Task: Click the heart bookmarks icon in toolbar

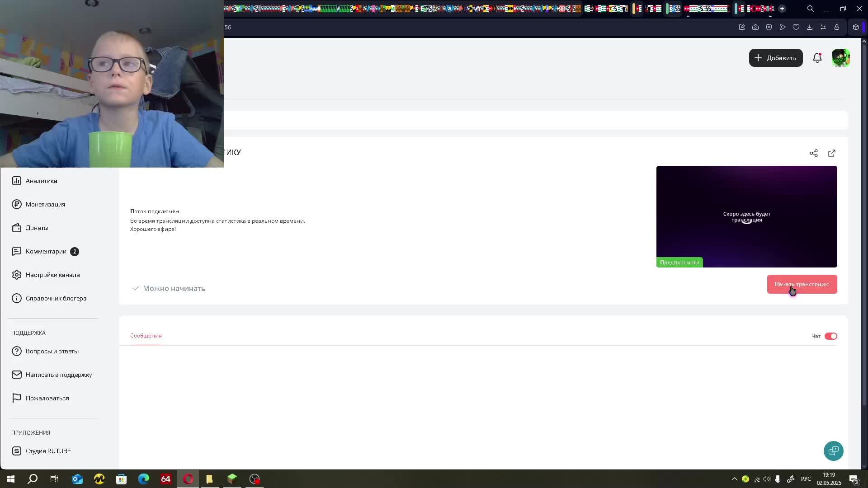Action: click(x=796, y=27)
